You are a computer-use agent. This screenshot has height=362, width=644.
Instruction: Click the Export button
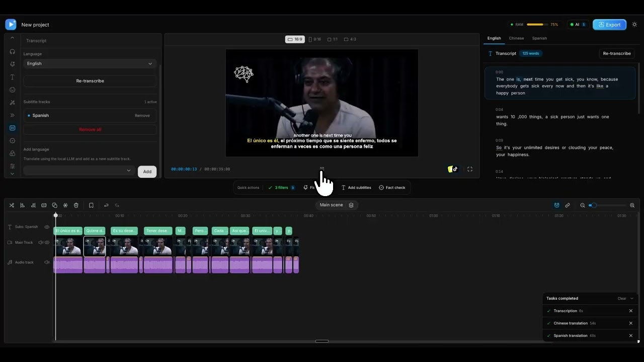(x=609, y=24)
